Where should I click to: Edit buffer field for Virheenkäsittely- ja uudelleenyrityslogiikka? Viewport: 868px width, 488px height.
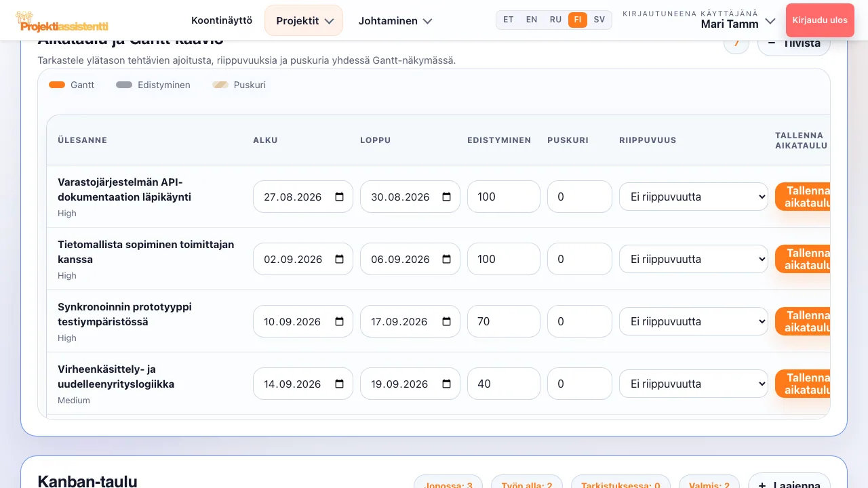[x=580, y=384]
